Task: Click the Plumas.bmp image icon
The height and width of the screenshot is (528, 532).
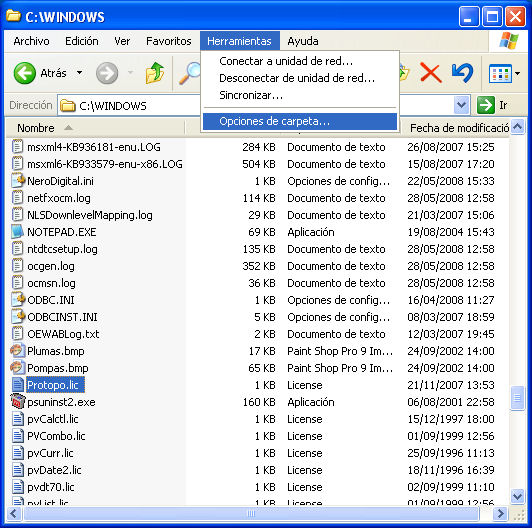Action: (x=17, y=351)
